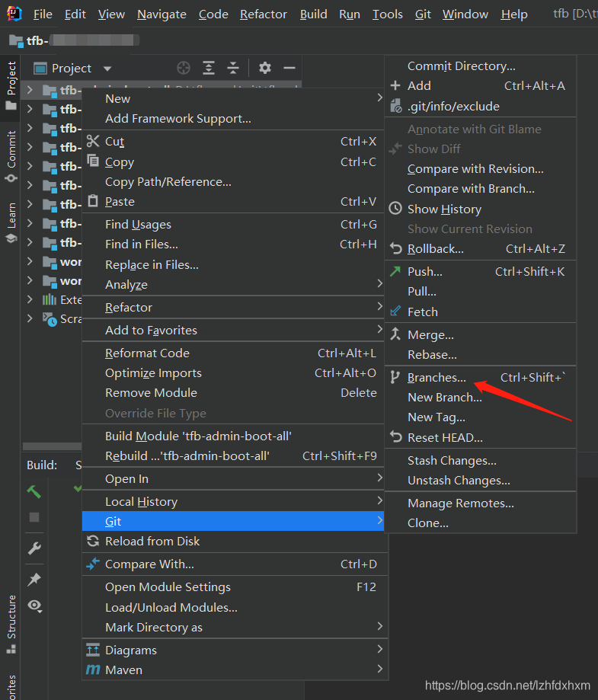Open the Project view dropdown
The width and height of the screenshot is (598, 700).
click(107, 69)
